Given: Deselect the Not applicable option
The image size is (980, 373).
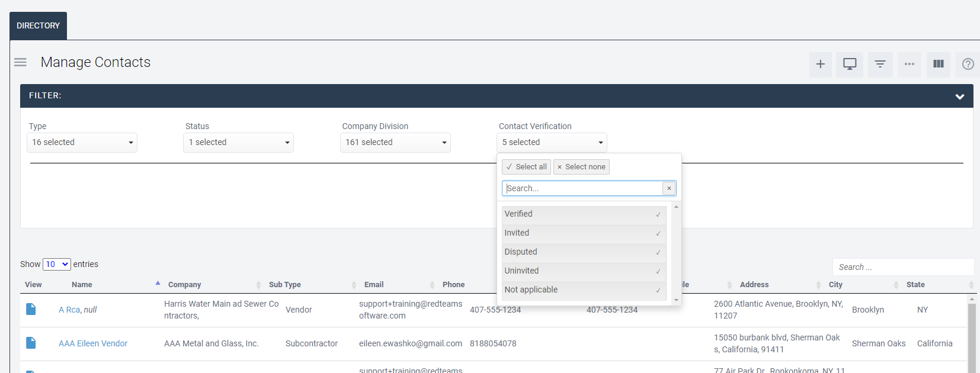Looking at the screenshot, I should pos(583,290).
